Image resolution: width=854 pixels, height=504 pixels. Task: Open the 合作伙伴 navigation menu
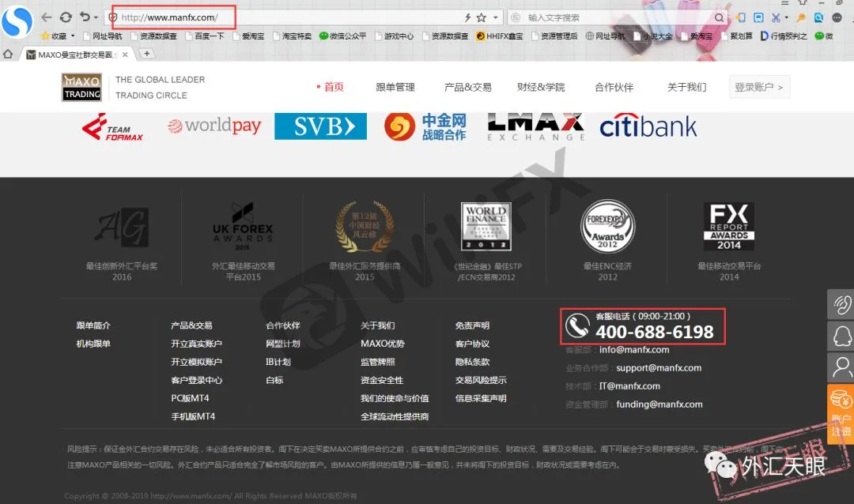pos(614,87)
